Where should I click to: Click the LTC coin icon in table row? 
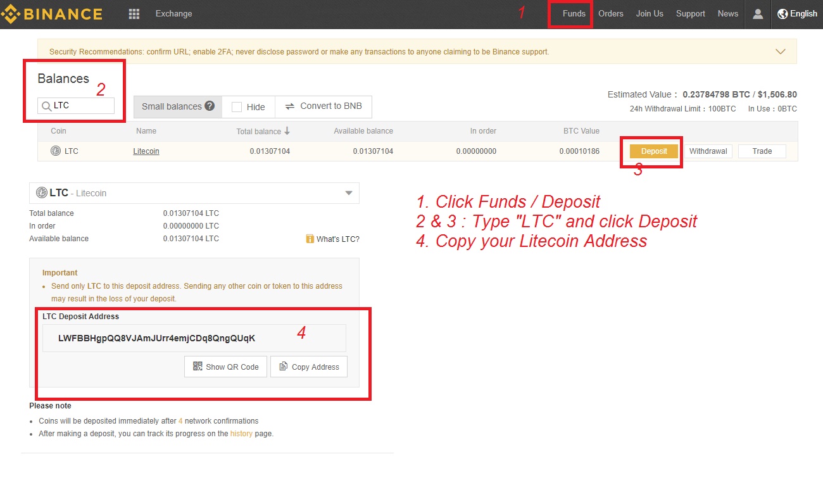pos(56,151)
